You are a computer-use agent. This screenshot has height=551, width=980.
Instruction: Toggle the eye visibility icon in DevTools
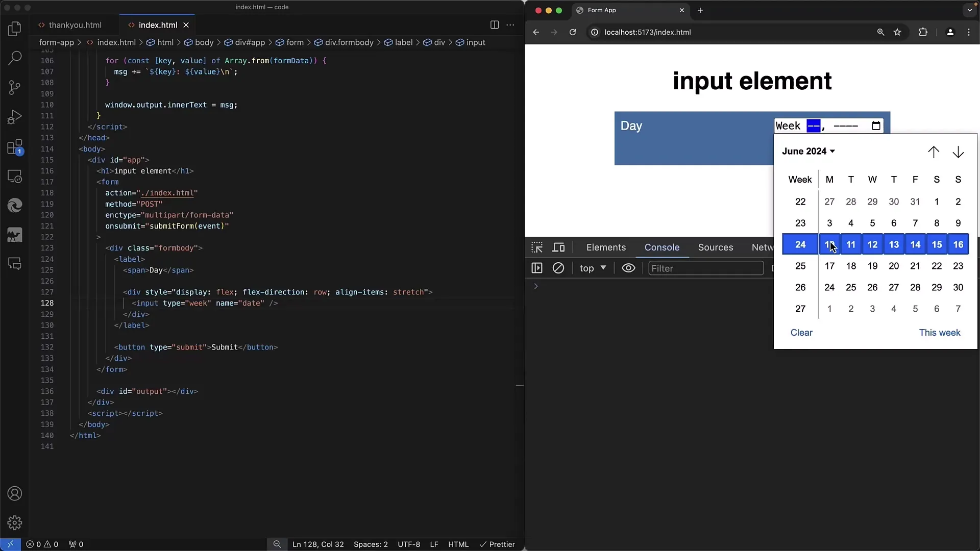click(628, 268)
